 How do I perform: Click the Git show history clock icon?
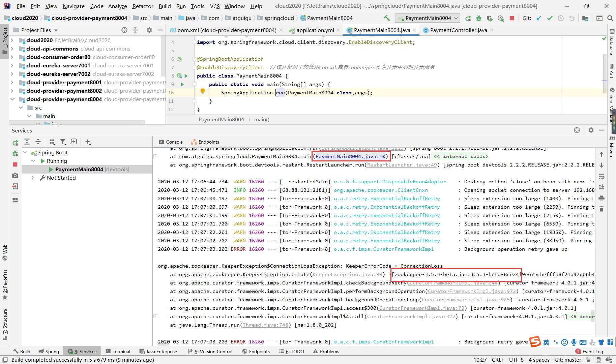pyautogui.click(x=560, y=18)
